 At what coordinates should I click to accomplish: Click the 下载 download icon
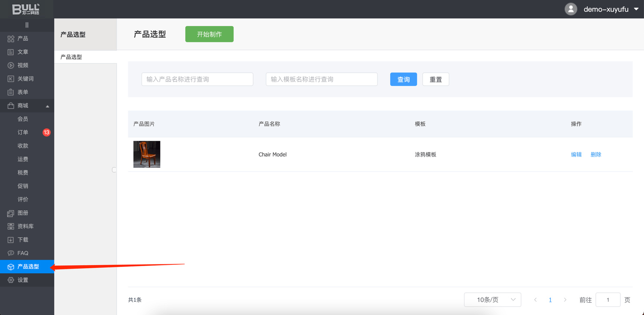pos(11,240)
